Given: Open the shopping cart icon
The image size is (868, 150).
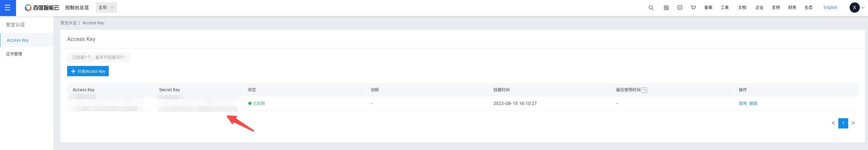Looking at the screenshot, I should (693, 8).
